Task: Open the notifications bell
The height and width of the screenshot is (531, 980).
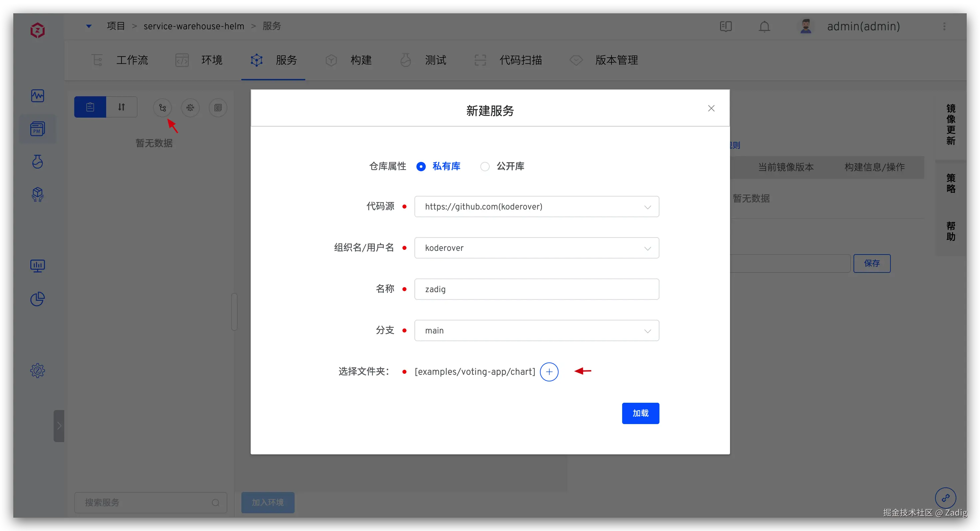Action: point(764,26)
